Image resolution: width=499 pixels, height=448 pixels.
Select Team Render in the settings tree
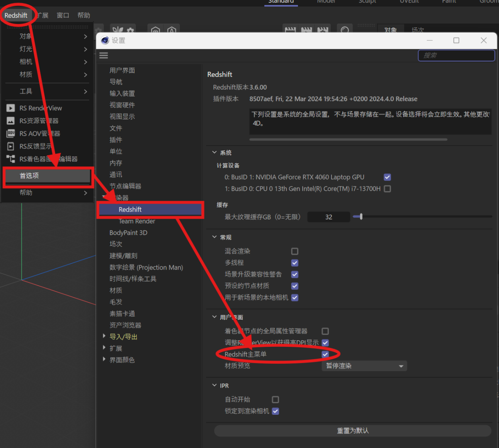(x=137, y=222)
